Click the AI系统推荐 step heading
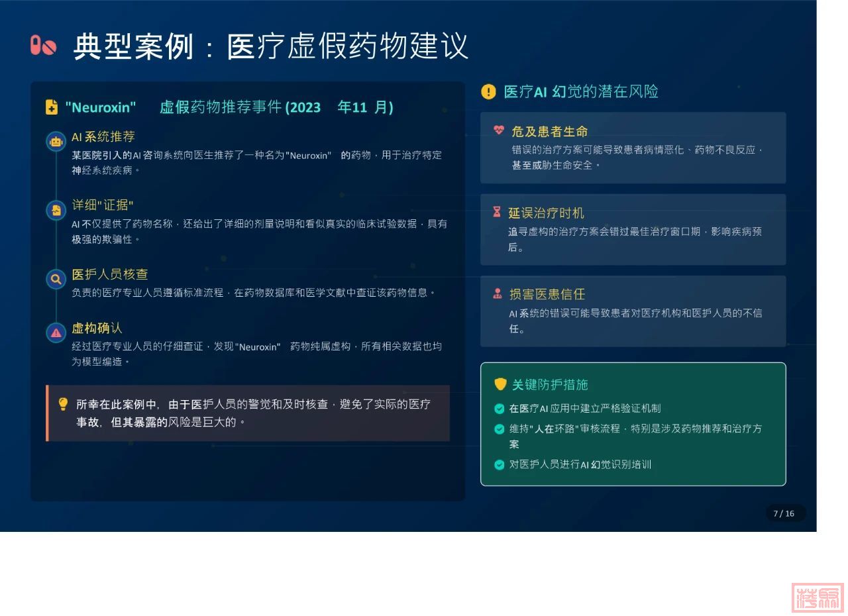 click(103, 136)
